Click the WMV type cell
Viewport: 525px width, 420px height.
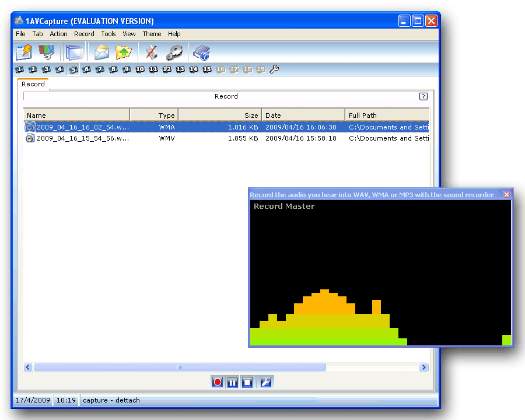167,138
